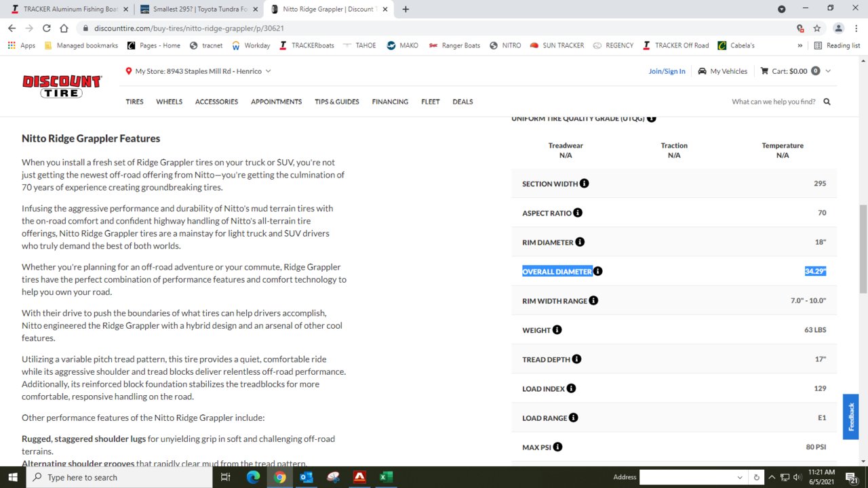Go to Chrome home page
This screenshot has height=488, width=868.
point(64,28)
